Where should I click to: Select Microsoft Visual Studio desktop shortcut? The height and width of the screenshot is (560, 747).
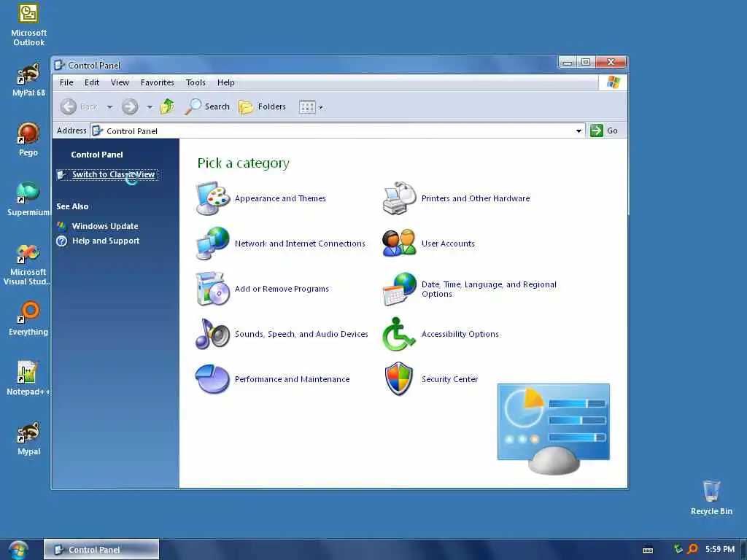tap(28, 264)
